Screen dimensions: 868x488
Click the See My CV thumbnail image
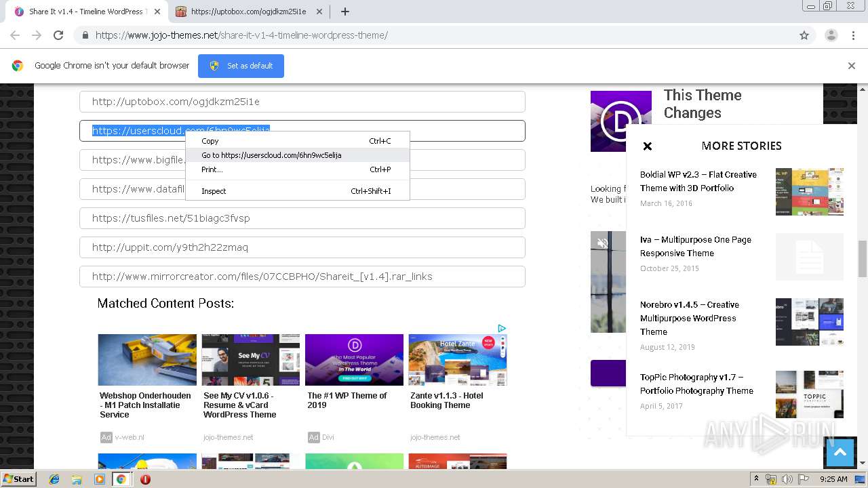251,360
